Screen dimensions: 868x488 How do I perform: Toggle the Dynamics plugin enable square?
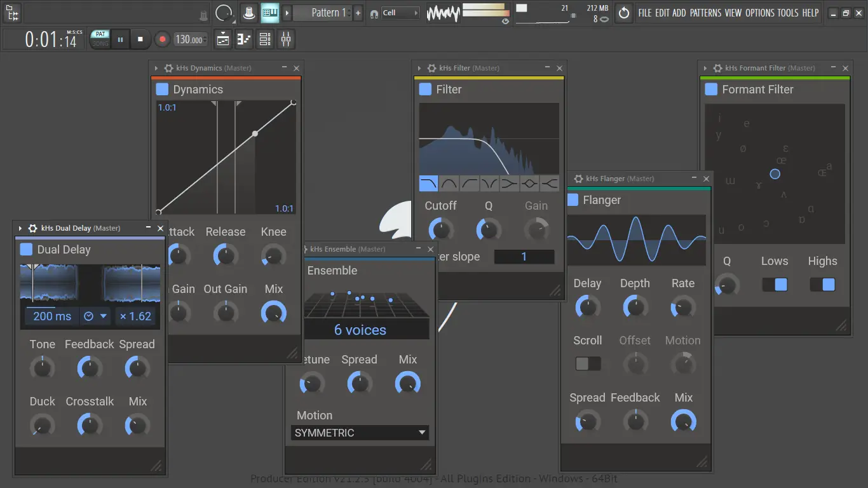click(x=163, y=90)
